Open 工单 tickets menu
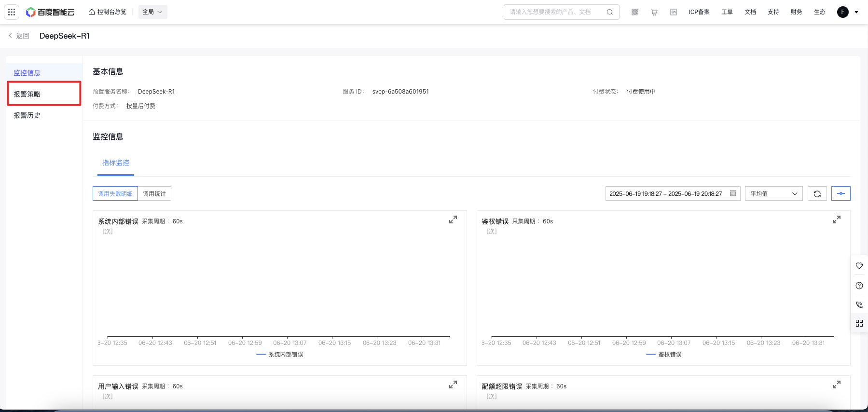 pos(727,12)
